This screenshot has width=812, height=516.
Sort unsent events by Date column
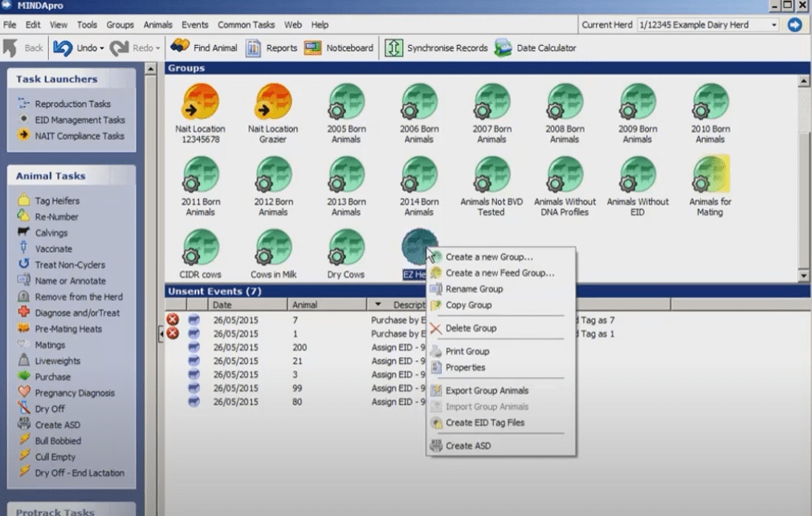pos(247,305)
